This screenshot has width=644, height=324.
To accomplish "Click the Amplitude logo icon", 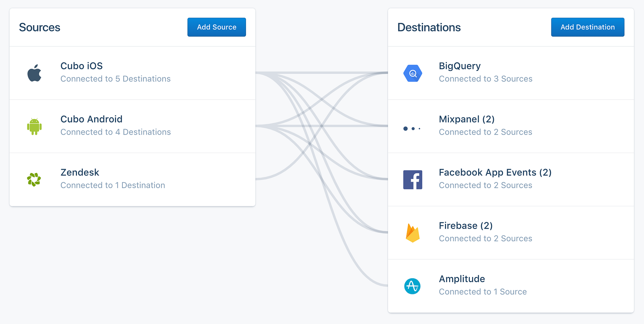I will point(412,286).
